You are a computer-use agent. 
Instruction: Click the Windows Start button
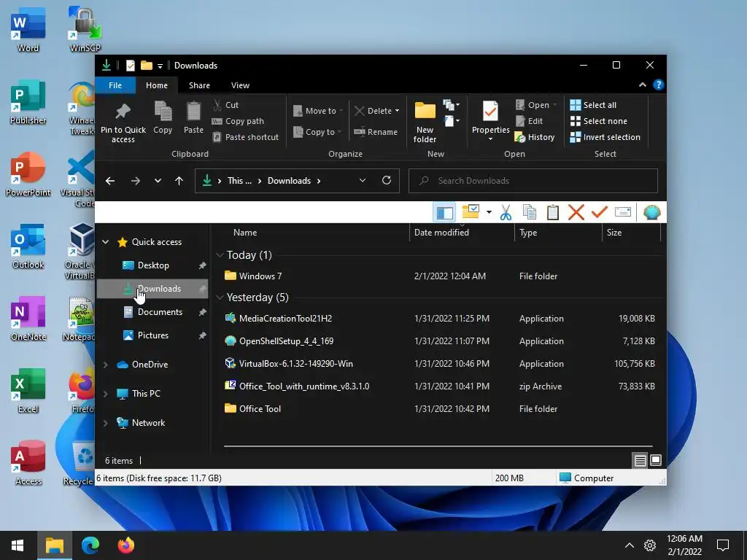tap(18, 545)
